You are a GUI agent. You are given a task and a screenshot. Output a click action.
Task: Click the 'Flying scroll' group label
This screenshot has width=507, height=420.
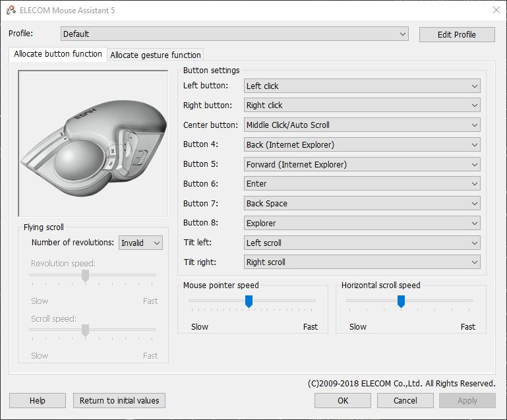point(44,227)
